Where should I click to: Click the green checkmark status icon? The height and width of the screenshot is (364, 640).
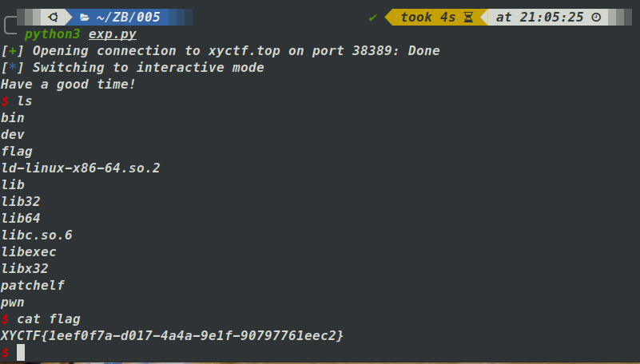pyautogui.click(x=373, y=17)
